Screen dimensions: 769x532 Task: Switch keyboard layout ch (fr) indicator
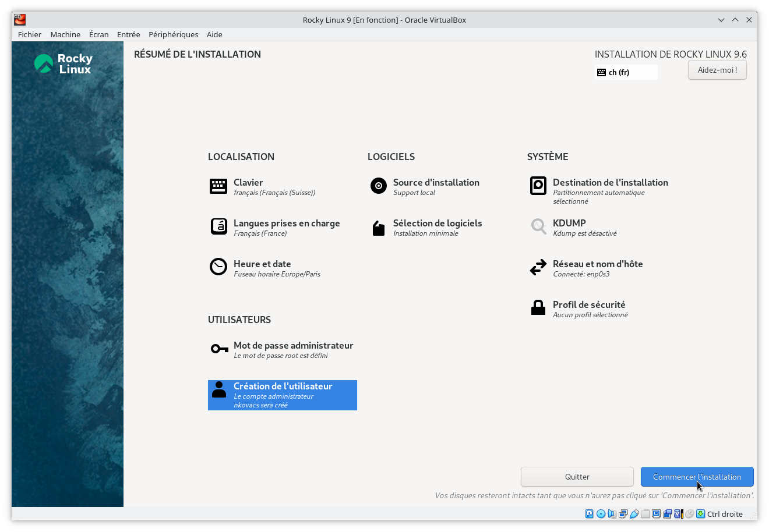point(625,72)
